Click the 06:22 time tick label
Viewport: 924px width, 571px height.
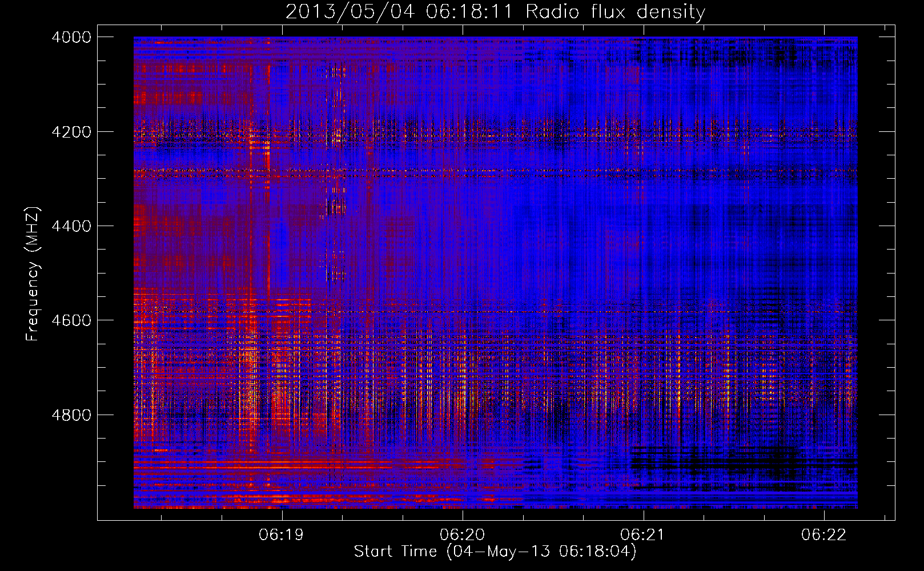coord(823,534)
